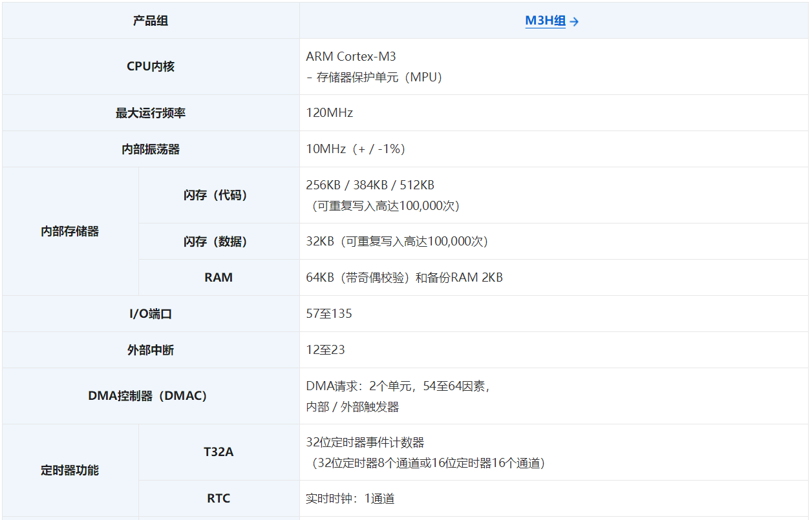This screenshot has height=520, width=812.
Task: Click the 256KB / 384KB / 512KB value
Action: tap(370, 185)
